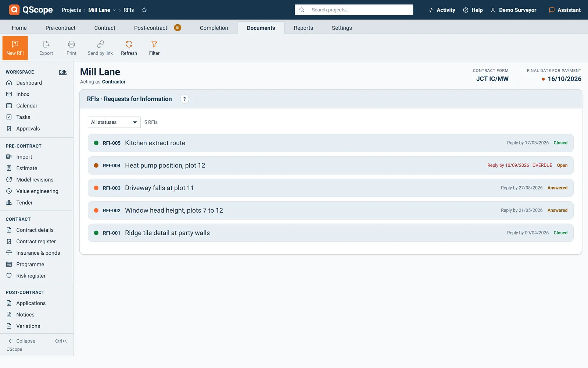The height and width of the screenshot is (368, 588).
Task: Star this page as favourite
Action: click(x=144, y=10)
